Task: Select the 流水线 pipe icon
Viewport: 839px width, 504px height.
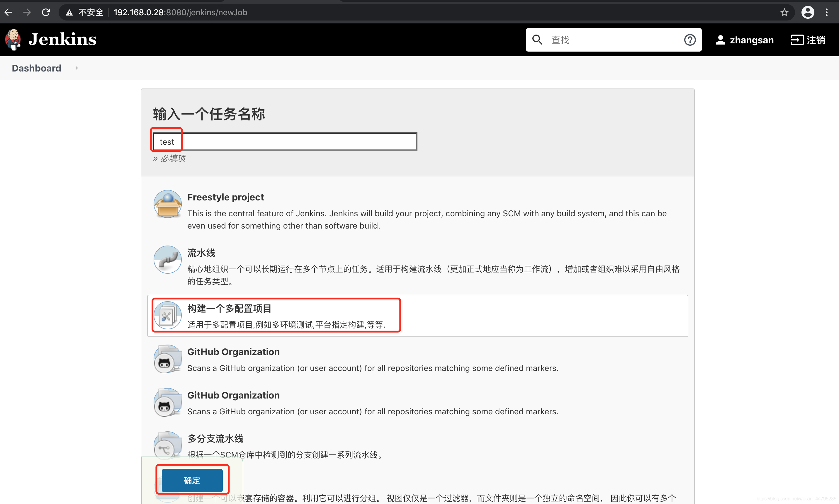Action: (167, 259)
